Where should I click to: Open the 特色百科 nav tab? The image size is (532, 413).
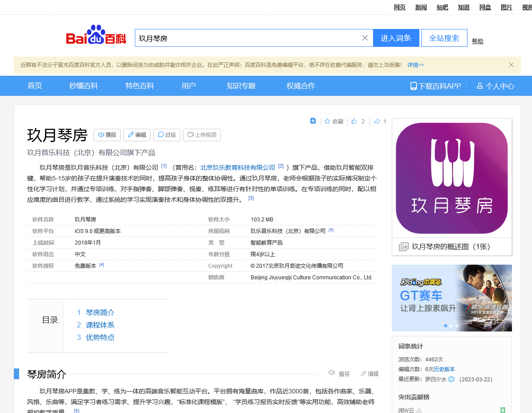point(139,86)
